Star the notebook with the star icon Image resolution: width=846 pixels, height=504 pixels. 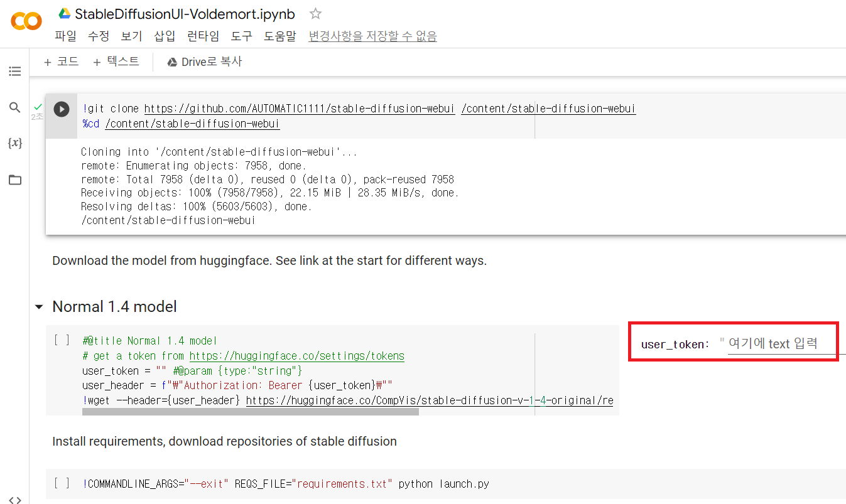(316, 13)
